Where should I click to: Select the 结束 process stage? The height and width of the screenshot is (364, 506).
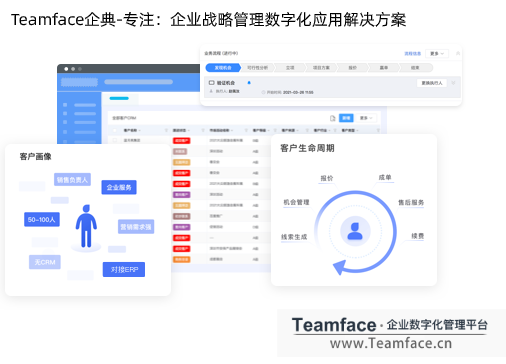coord(415,68)
